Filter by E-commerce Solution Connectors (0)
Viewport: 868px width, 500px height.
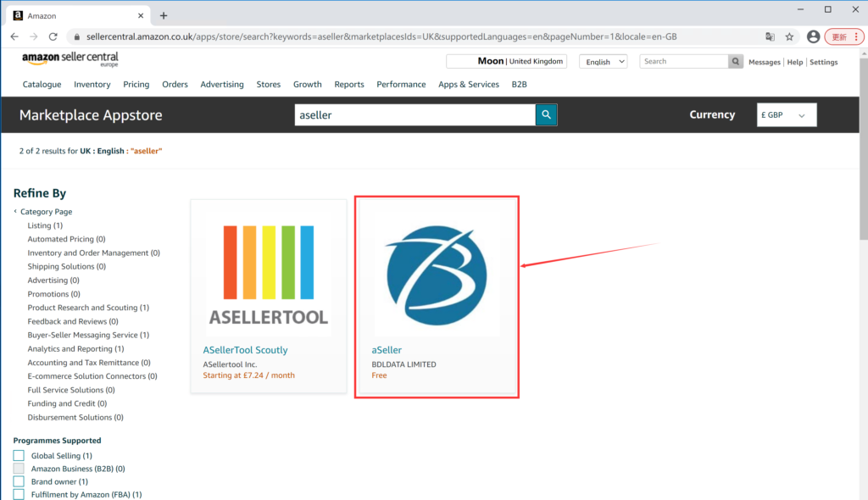click(x=92, y=376)
